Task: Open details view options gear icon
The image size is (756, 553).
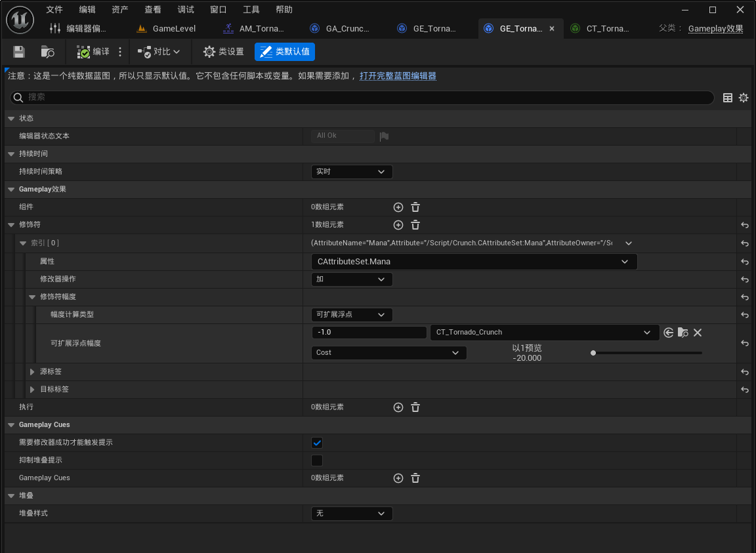Action: [744, 98]
